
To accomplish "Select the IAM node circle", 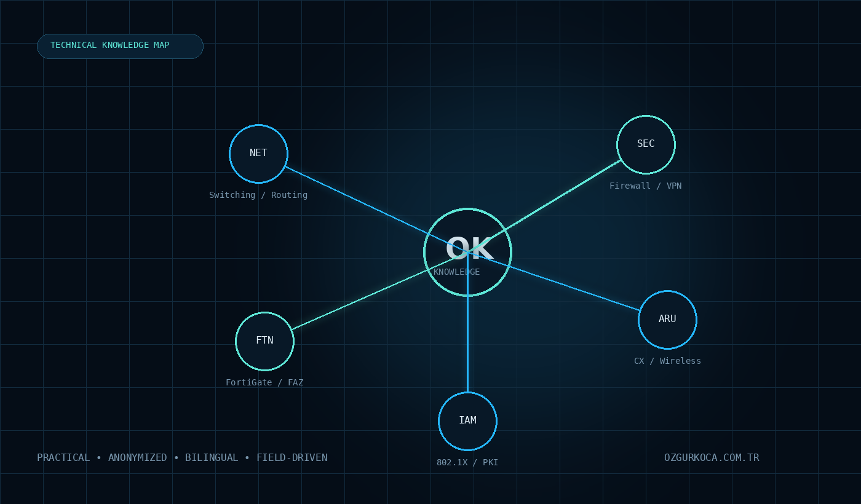I will click(467, 421).
